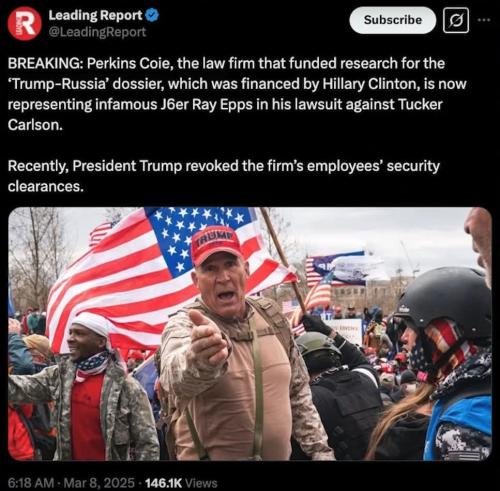Open the Leading Report display name link
The height and width of the screenshot is (491, 500).
95,15
